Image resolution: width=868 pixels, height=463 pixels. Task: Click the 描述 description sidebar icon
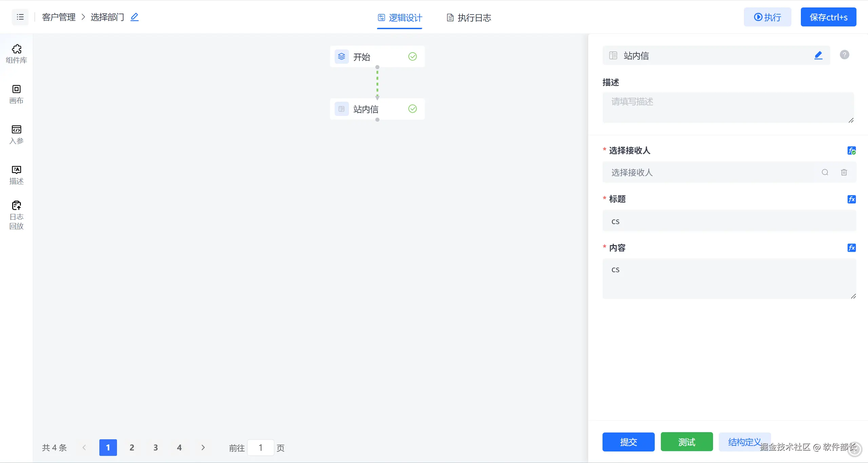(16, 175)
